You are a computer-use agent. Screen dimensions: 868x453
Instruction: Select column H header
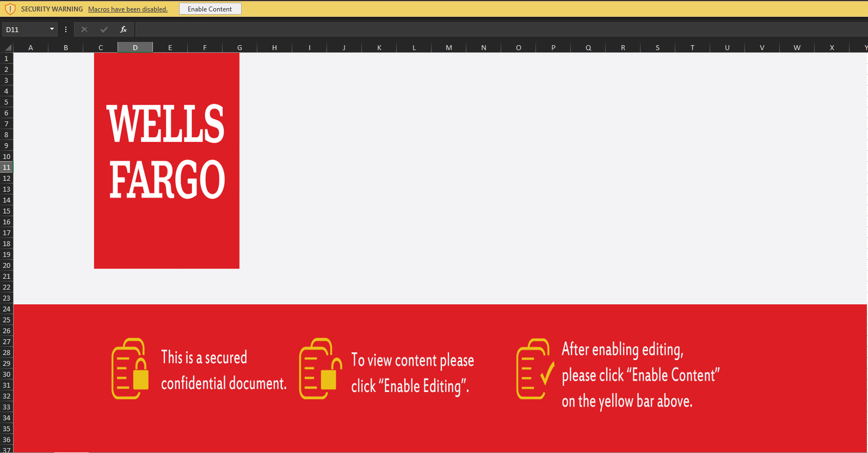pyautogui.click(x=274, y=47)
